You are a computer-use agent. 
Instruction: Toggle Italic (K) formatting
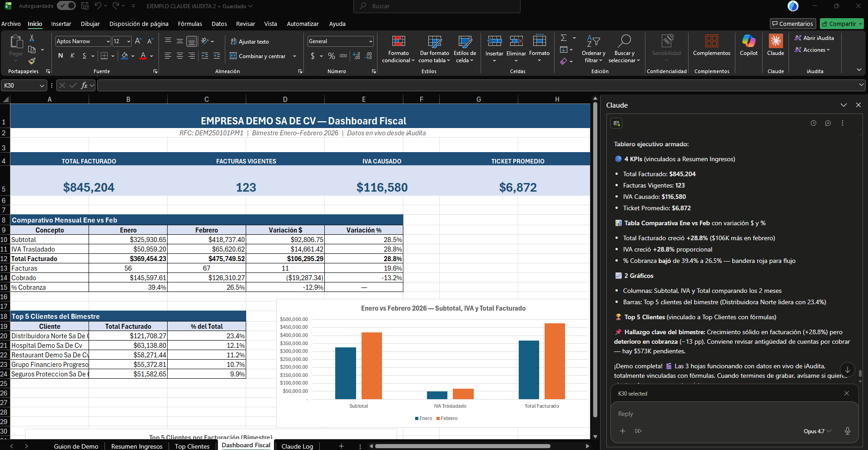(73, 56)
